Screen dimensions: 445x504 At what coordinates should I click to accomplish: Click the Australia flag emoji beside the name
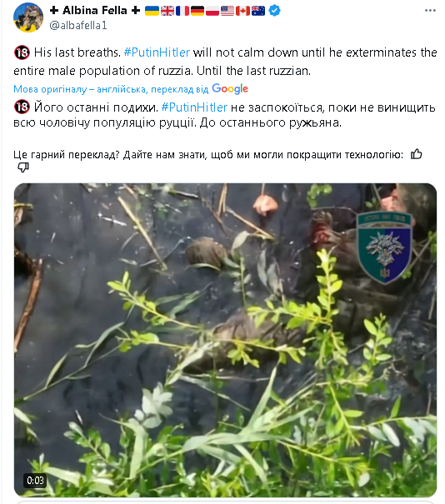(x=258, y=11)
